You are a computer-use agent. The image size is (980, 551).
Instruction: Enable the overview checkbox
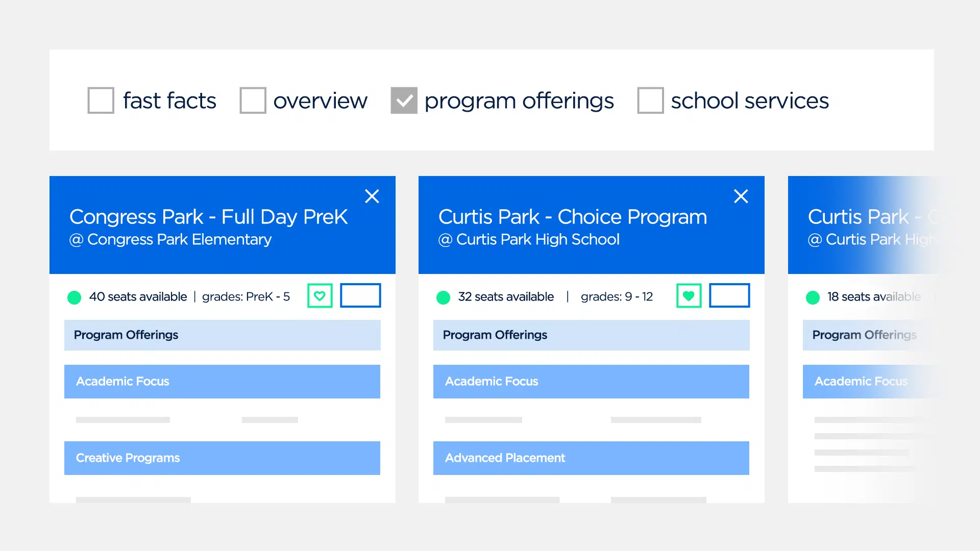[x=253, y=101]
